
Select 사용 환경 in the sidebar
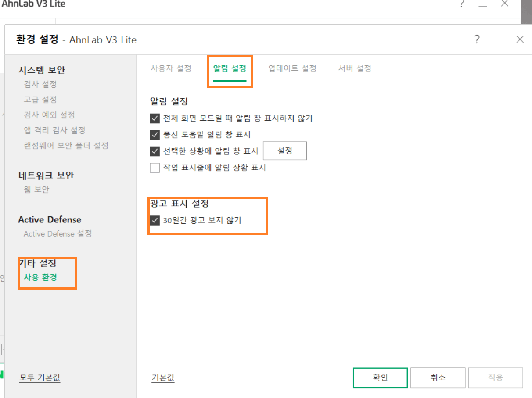(x=40, y=278)
